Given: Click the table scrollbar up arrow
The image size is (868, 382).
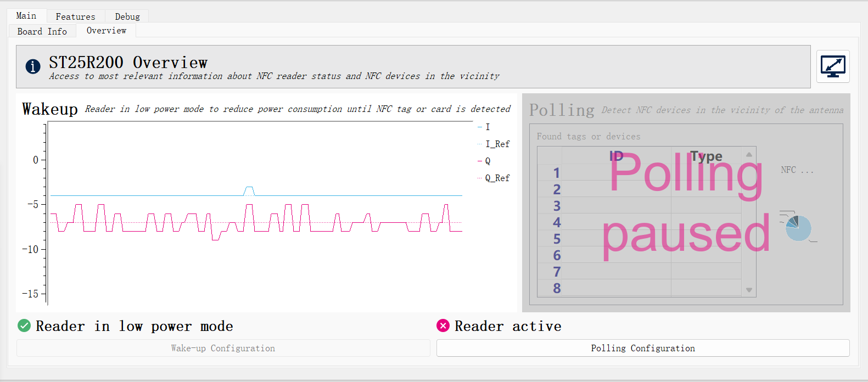Looking at the screenshot, I should click(749, 154).
